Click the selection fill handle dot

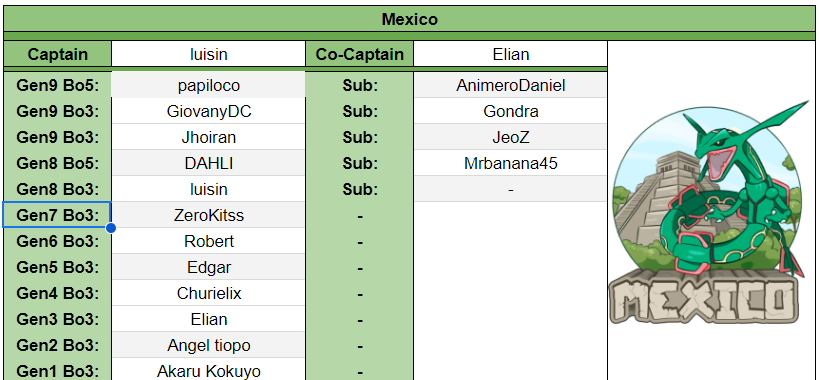tap(111, 228)
